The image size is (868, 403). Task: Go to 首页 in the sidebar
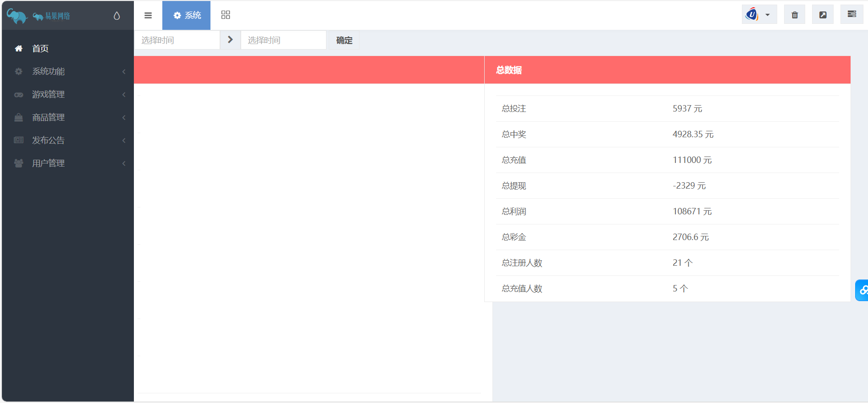point(40,49)
